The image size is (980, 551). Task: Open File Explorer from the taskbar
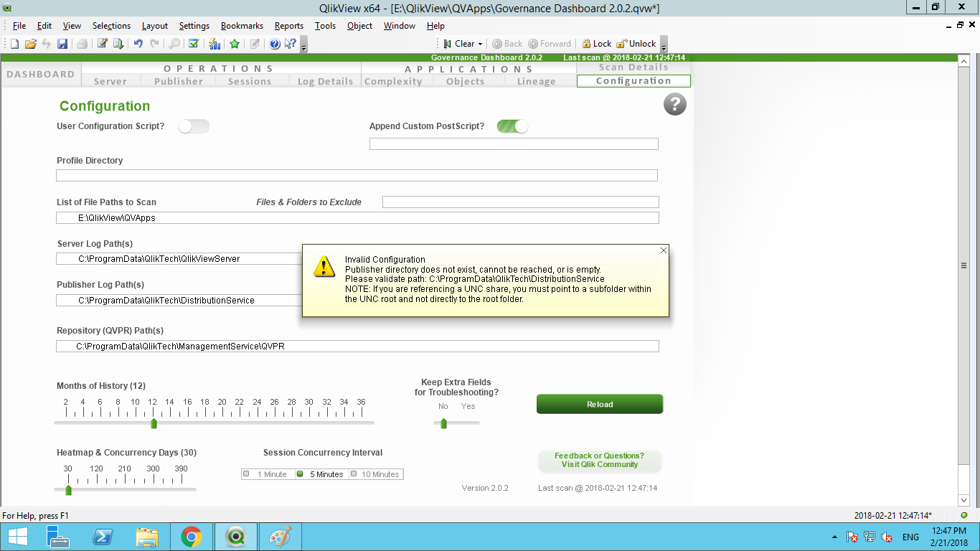[x=147, y=537]
